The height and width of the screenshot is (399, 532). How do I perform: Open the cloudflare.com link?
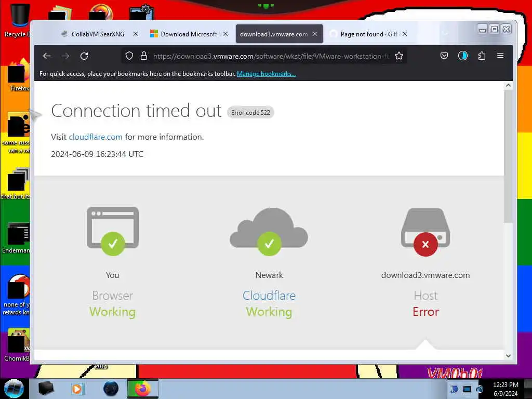click(x=96, y=137)
